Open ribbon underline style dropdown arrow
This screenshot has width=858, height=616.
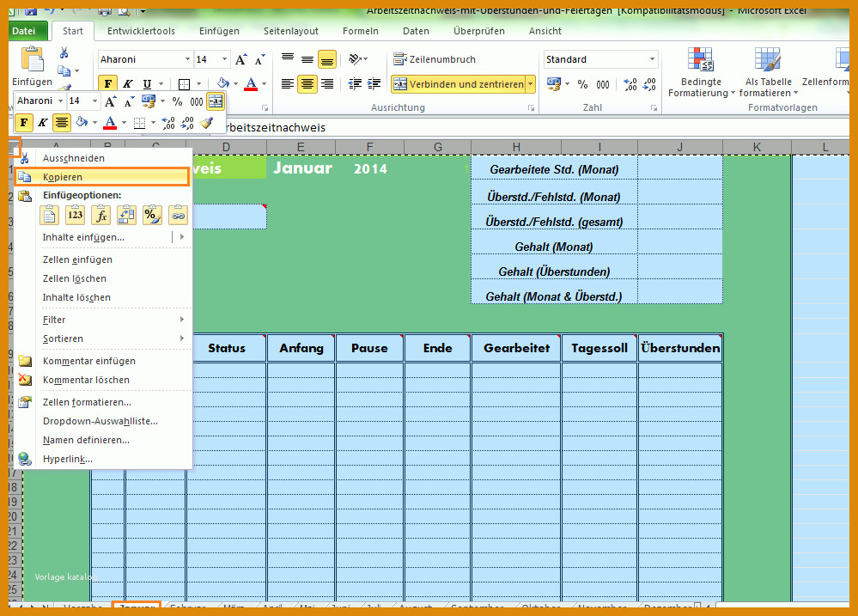pyautogui.click(x=161, y=84)
